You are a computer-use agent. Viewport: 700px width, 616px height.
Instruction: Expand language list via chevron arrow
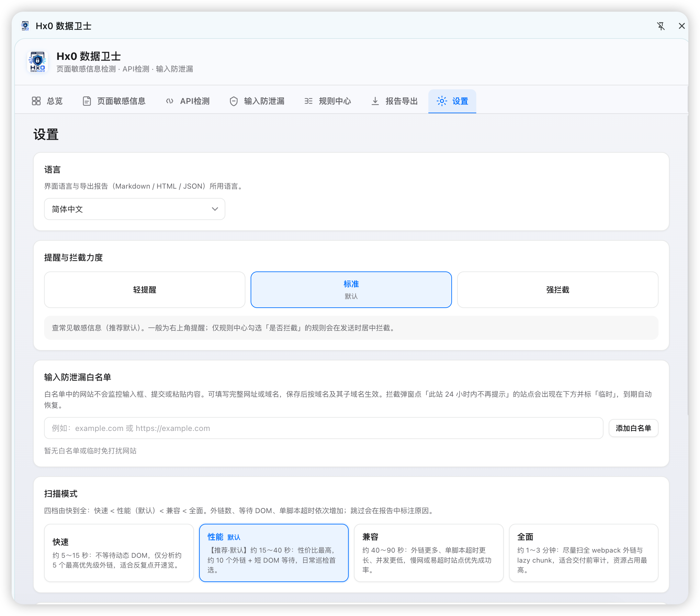tap(215, 209)
